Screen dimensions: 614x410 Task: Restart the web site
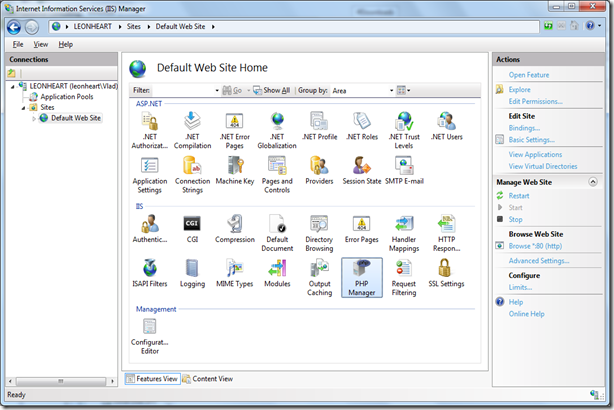tap(518, 196)
